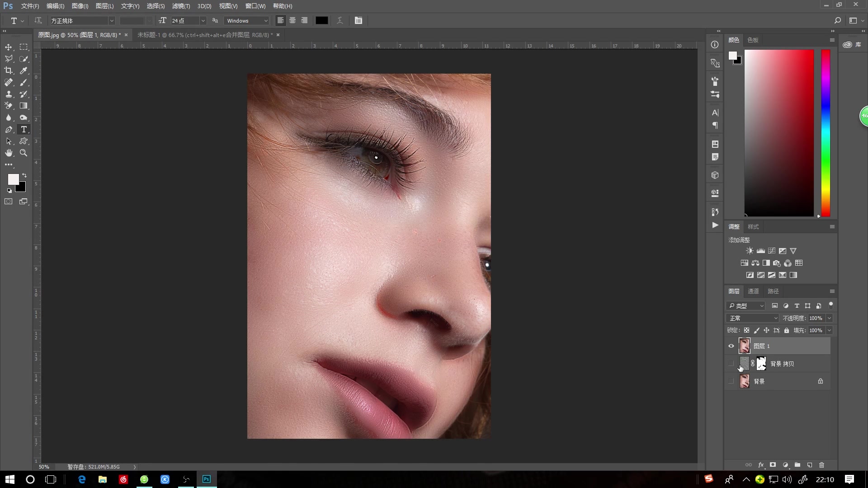Show the 背景 拷贝 layer

tap(731, 364)
